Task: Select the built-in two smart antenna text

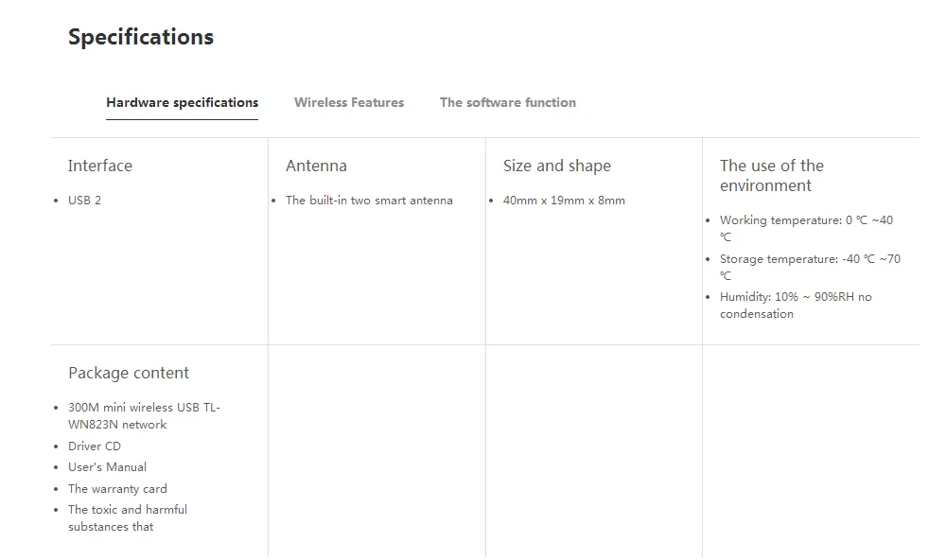Action: click(x=369, y=201)
